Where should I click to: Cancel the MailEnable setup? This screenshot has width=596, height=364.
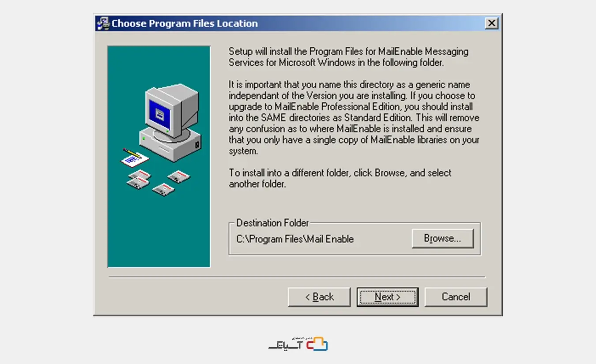tap(456, 297)
